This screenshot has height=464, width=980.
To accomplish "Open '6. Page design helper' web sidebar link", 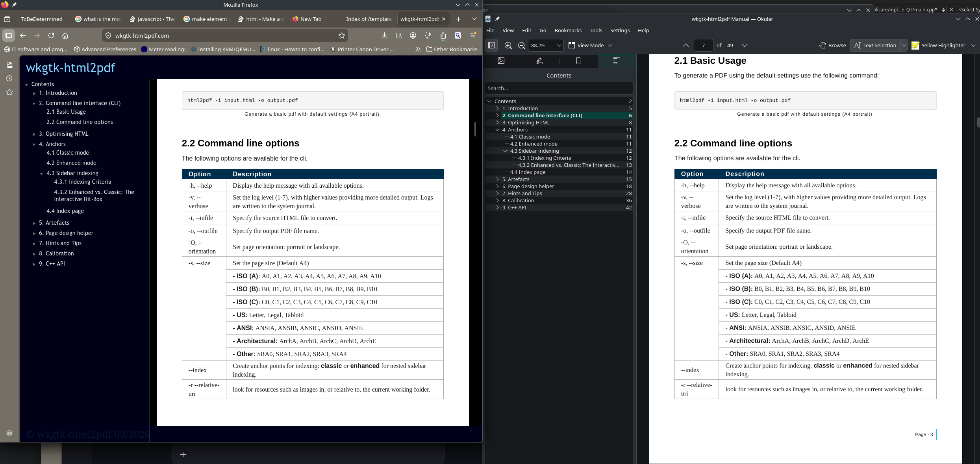I will click(66, 233).
